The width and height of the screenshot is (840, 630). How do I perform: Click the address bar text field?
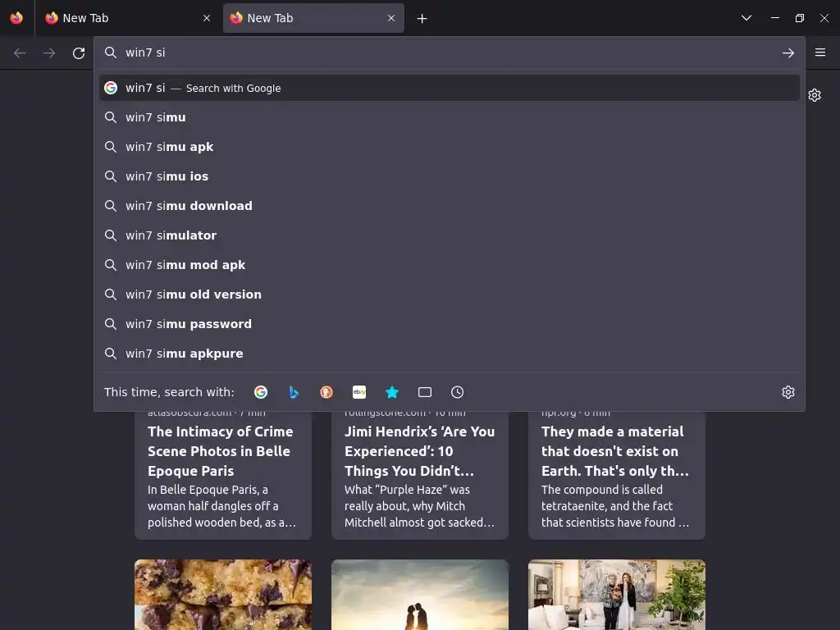[449, 52]
